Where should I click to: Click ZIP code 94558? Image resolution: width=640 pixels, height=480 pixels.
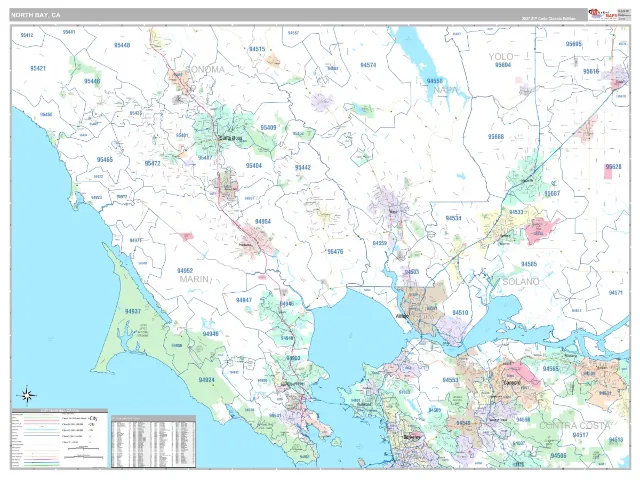pyautogui.click(x=434, y=81)
